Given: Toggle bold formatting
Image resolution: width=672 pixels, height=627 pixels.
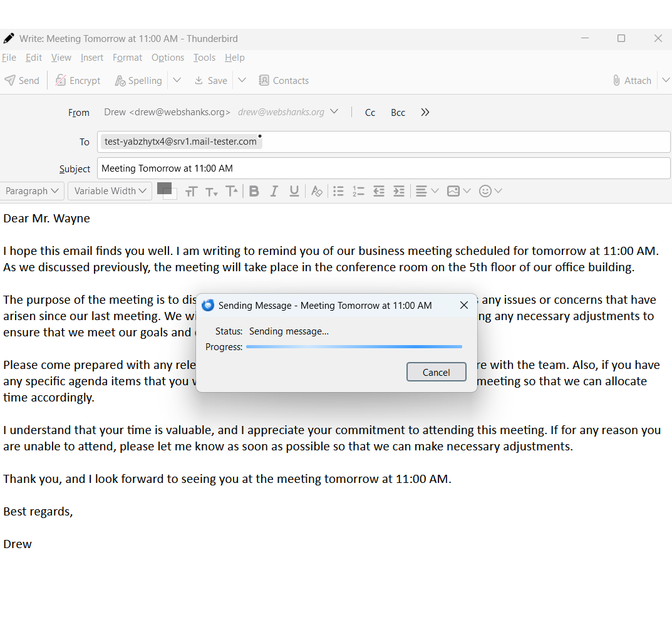Looking at the screenshot, I should tap(254, 191).
